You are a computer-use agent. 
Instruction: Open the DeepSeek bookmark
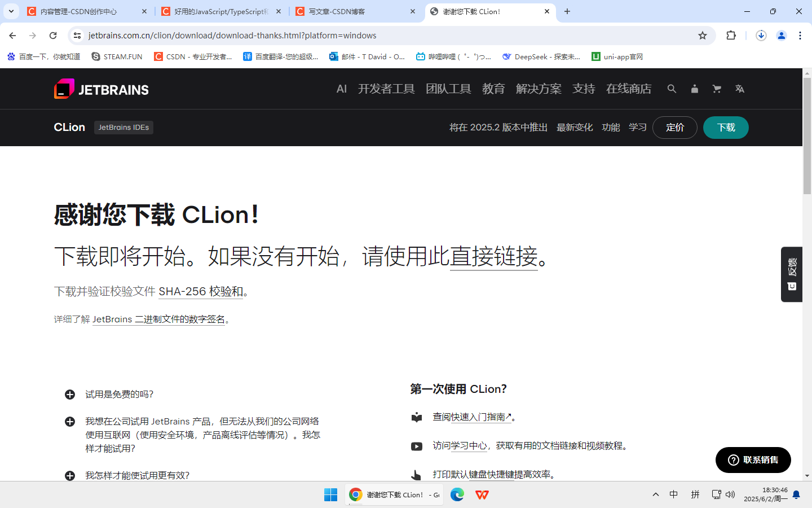coord(541,56)
